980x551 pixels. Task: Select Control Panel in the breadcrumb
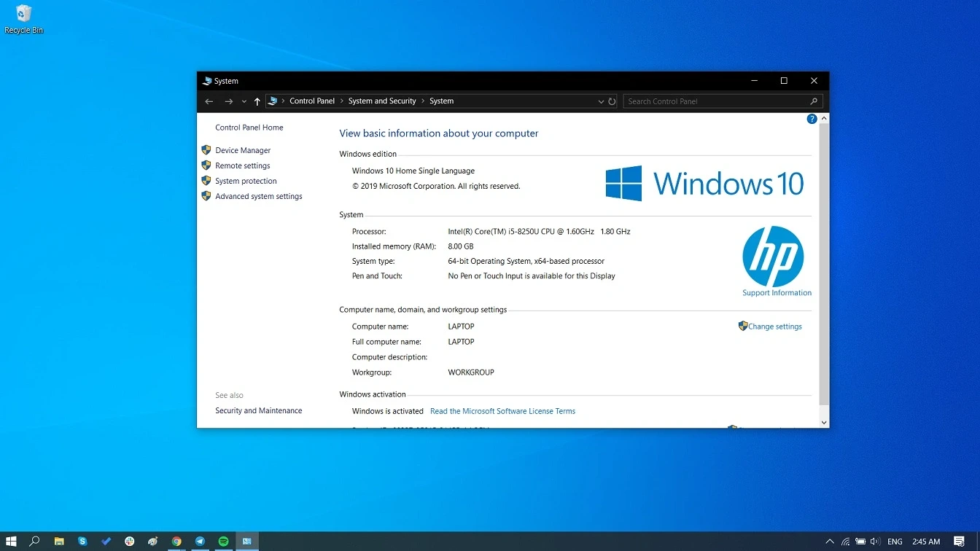(311, 101)
